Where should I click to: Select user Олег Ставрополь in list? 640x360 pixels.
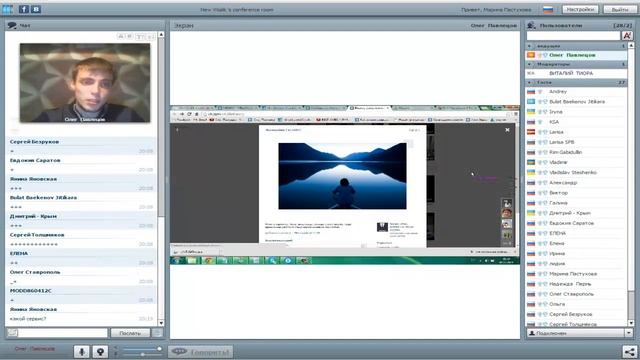(x=576, y=294)
